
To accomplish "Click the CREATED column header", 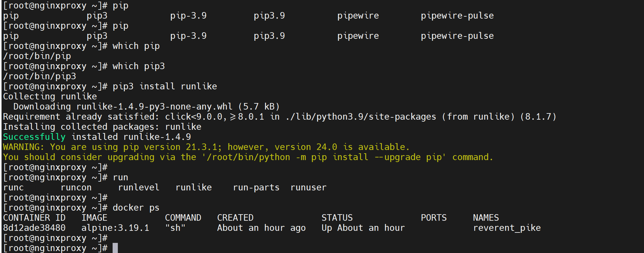I will 235,218.
